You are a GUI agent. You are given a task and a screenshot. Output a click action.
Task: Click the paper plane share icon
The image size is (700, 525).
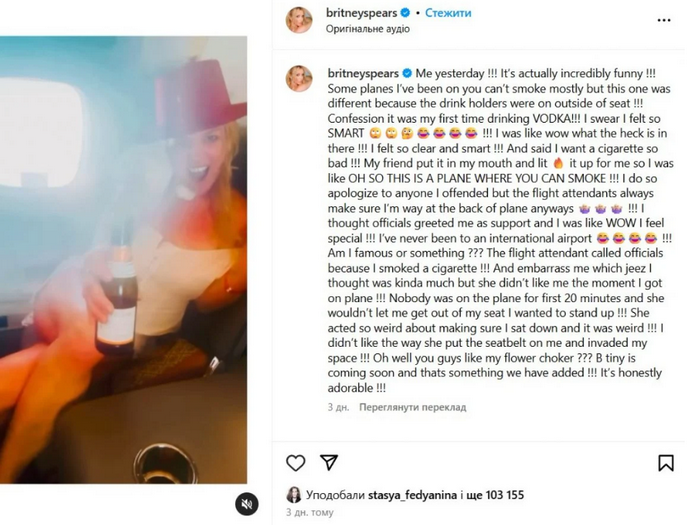tap(328, 463)
